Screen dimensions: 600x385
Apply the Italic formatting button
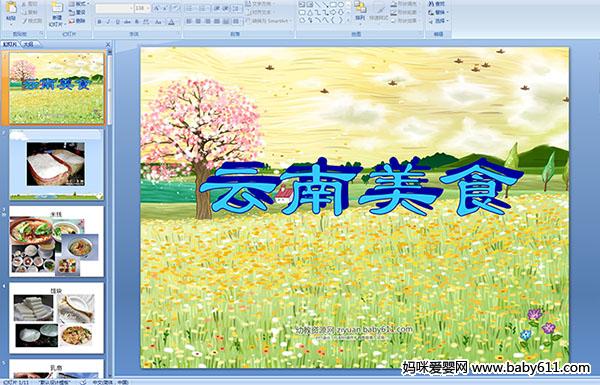coord(108,22)
